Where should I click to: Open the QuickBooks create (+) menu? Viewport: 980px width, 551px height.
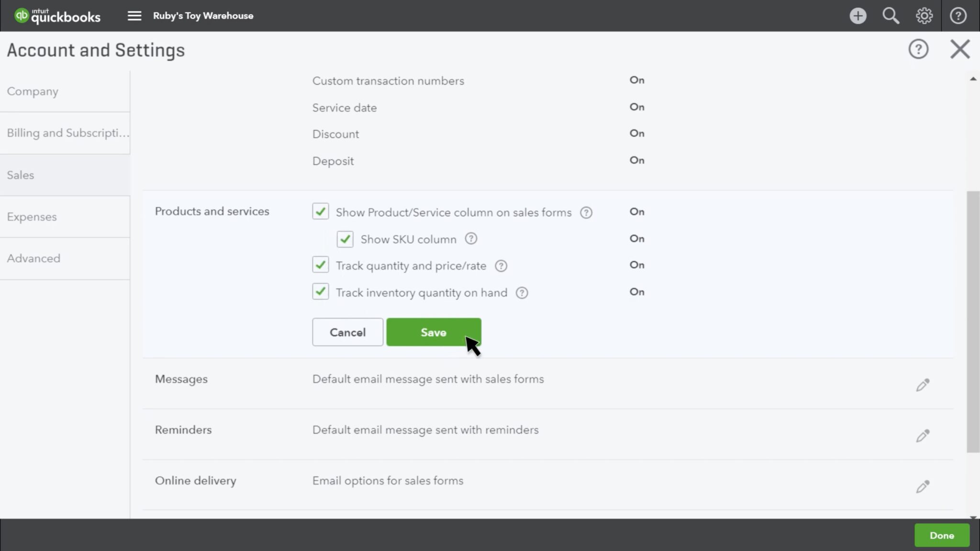[858, 15]
